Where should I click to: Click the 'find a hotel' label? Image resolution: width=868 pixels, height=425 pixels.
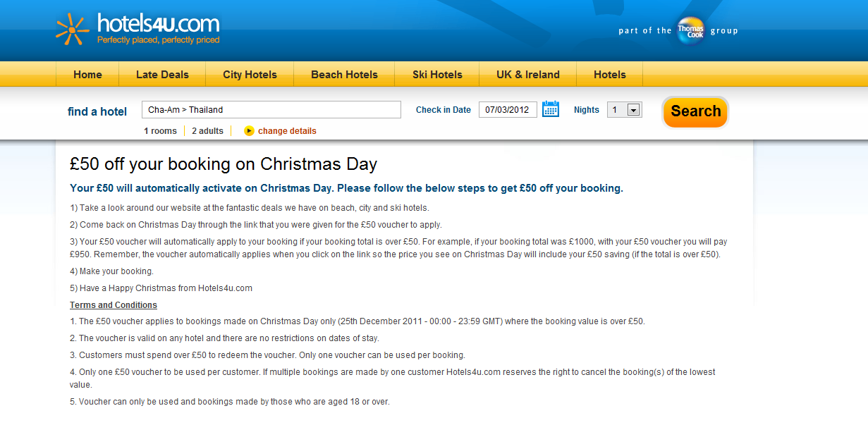pos(97,111)
